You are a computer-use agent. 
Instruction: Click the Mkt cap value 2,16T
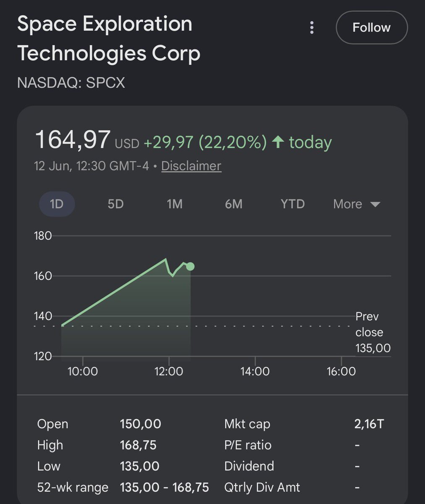(369, 424)
